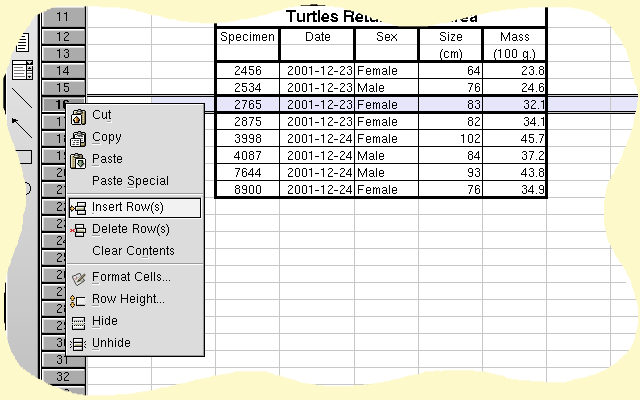Select row header 14
This screenshot has height=400, width=640.
pyautogui.click(x=63, y=71)
